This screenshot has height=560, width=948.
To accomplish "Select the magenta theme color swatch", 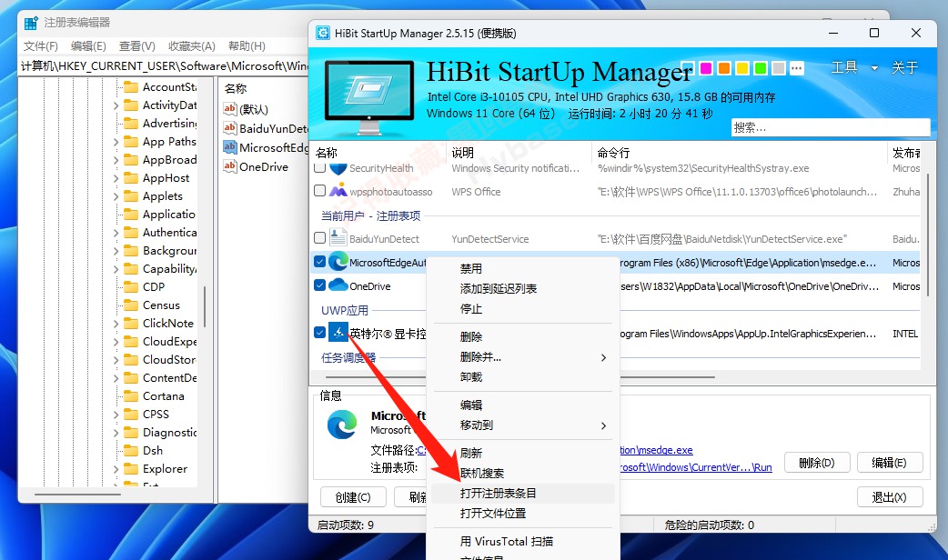I will pyautogui.click(x=706, y=67).
